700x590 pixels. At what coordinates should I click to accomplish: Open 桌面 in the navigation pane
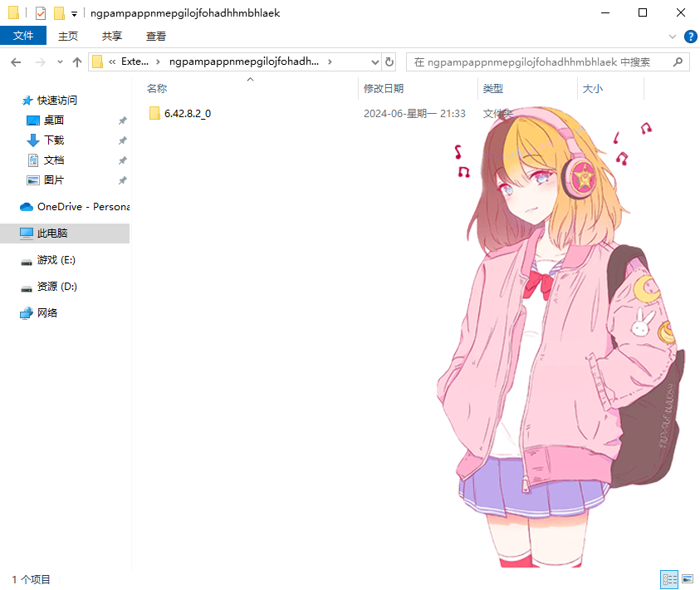[54, 120]
